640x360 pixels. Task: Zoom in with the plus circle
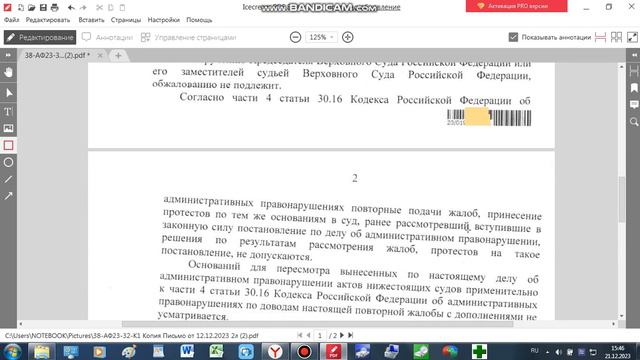click(x=347, y=37)
